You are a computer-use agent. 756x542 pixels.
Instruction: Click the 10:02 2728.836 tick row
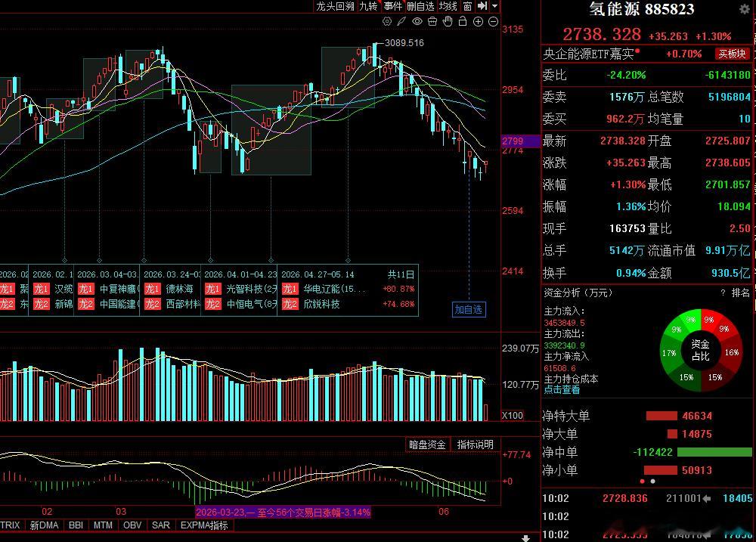647,498
